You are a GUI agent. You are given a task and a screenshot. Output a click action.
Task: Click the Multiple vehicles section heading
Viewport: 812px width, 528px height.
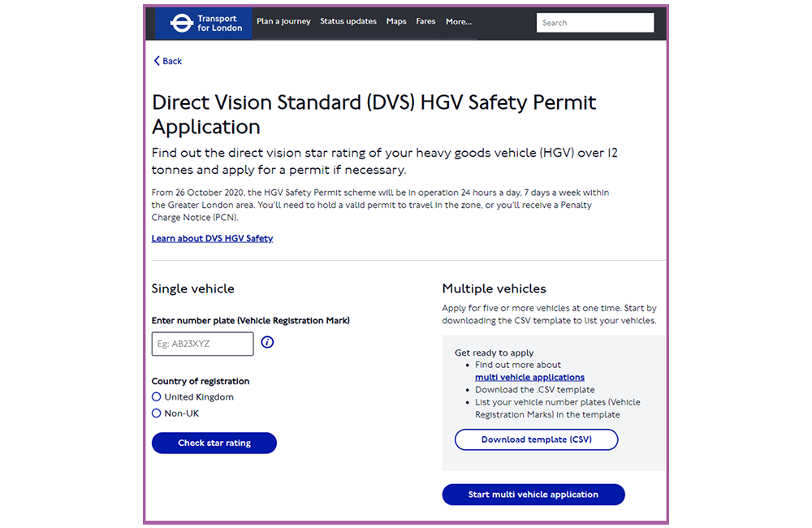point(495,288)
